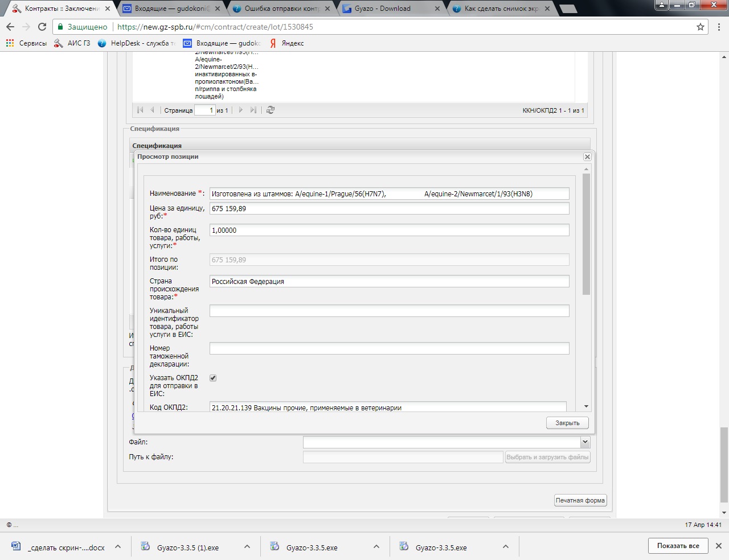The image size is (729, 560).
Task: Click the Печатная форма button
Action: (580, 500)
